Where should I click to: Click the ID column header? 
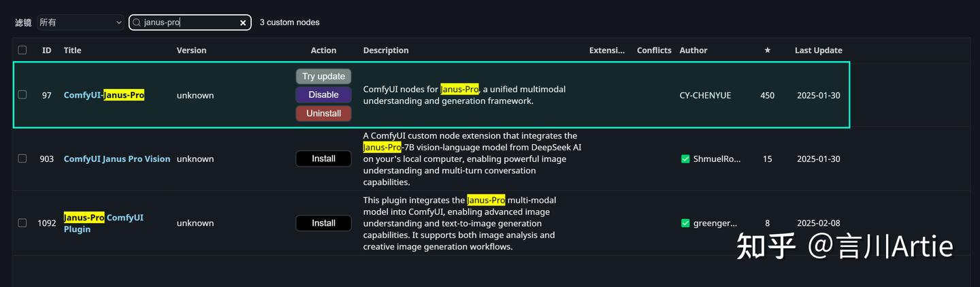click(46, 50)
